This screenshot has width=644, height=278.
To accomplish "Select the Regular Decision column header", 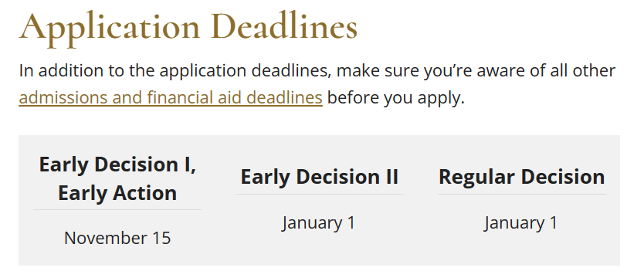I will pos(521,177).
